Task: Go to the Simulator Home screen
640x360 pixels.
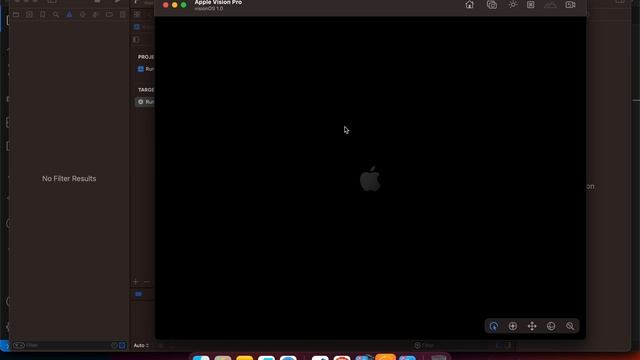Action: tap(469, 5)
